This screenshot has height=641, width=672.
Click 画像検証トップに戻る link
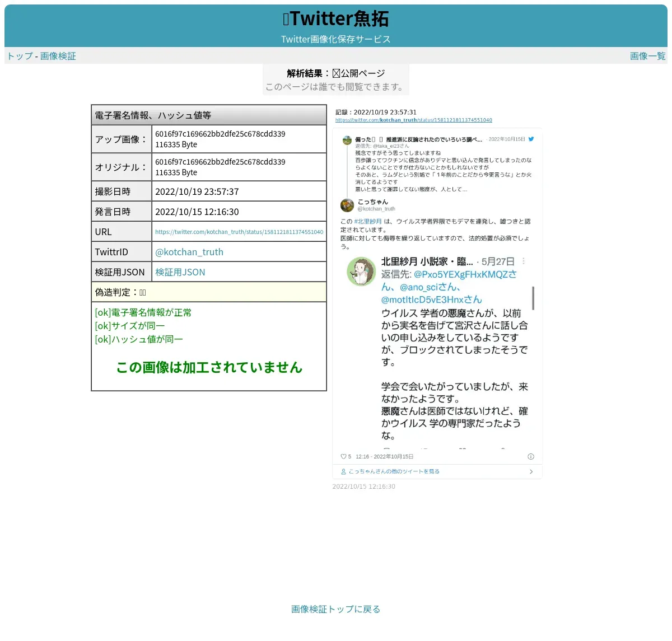tap(336, 609)
